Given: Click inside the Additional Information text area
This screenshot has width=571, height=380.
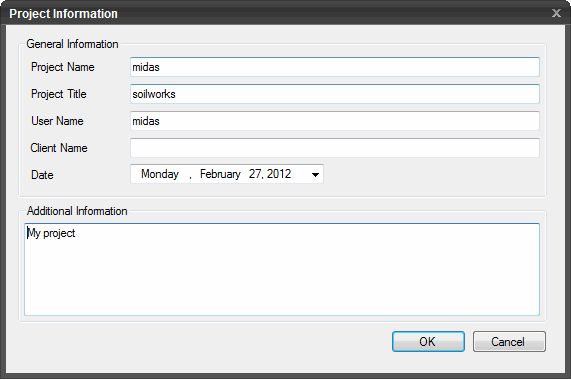Looking at the screenshot, I should [x=282, y=269].
